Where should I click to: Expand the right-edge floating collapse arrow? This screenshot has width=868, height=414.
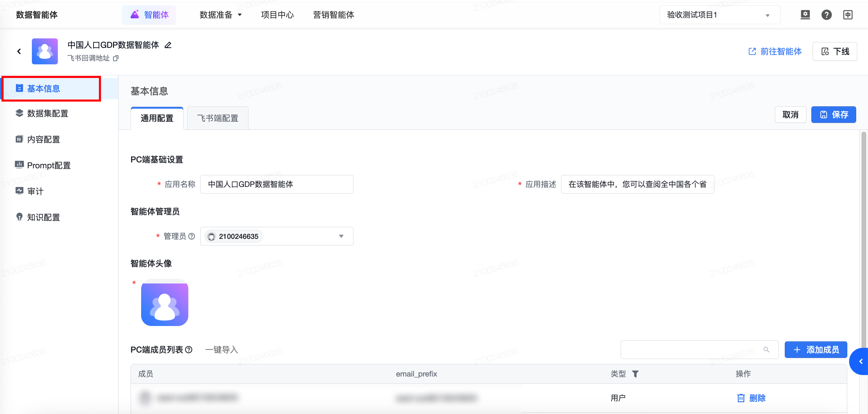click(x=859, y=361)
